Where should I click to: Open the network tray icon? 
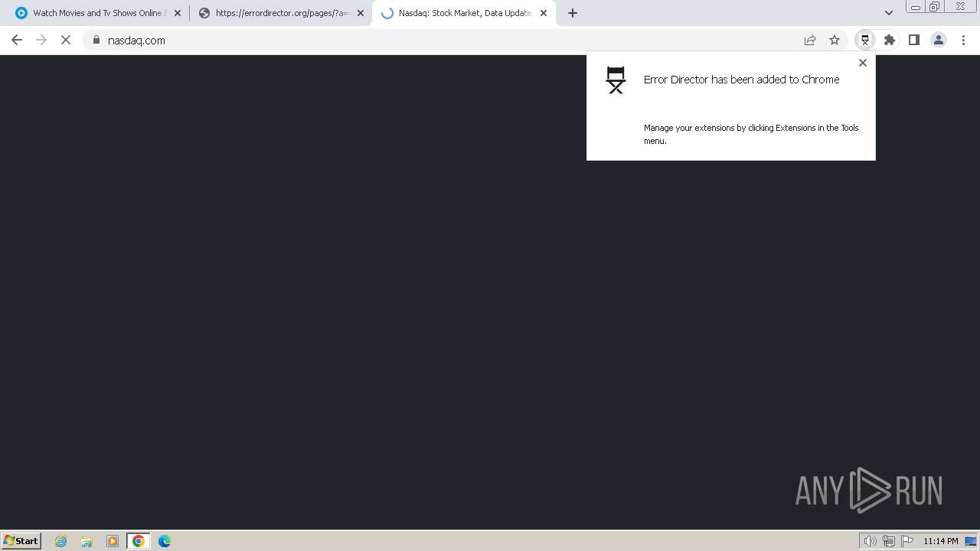click(x=889, y=541)
